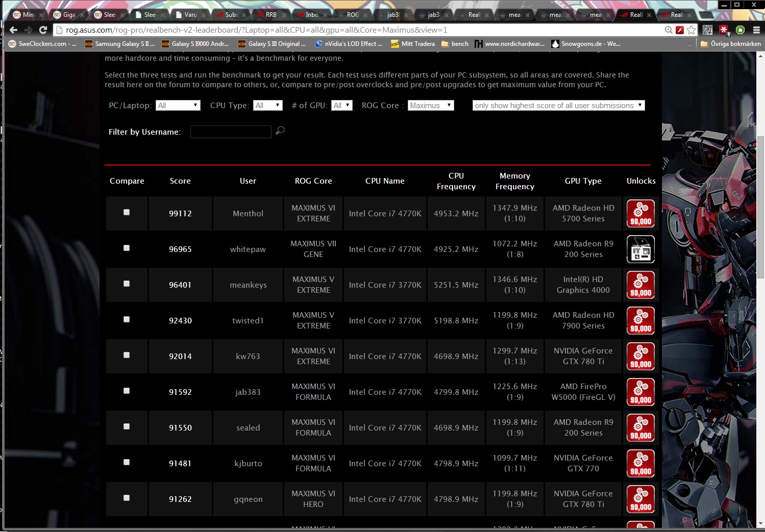Expand the bookmarks bar overflow chevron

point(690,44)
